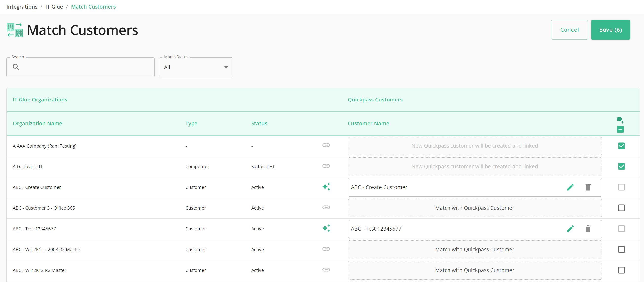This screenshot has width=644, height=282.
Task: Click link icon for A.G. Davi, LTD. row
Action: coord(326,166)
